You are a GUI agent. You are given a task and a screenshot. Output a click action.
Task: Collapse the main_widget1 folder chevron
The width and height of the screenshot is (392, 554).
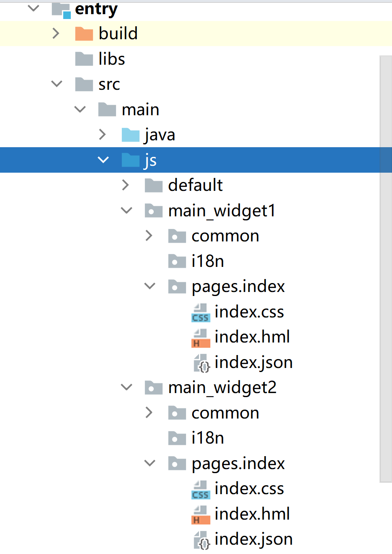127,211
